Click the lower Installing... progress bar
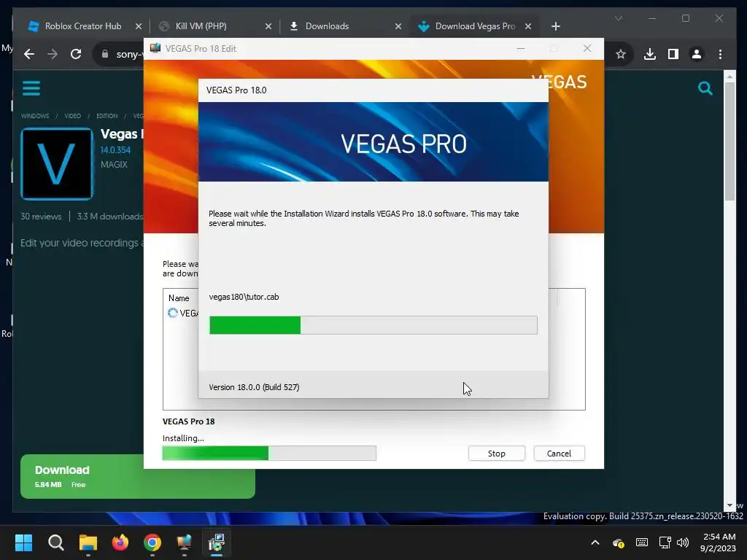Screen dimensions: 747x560 click(x=269, y=454)
